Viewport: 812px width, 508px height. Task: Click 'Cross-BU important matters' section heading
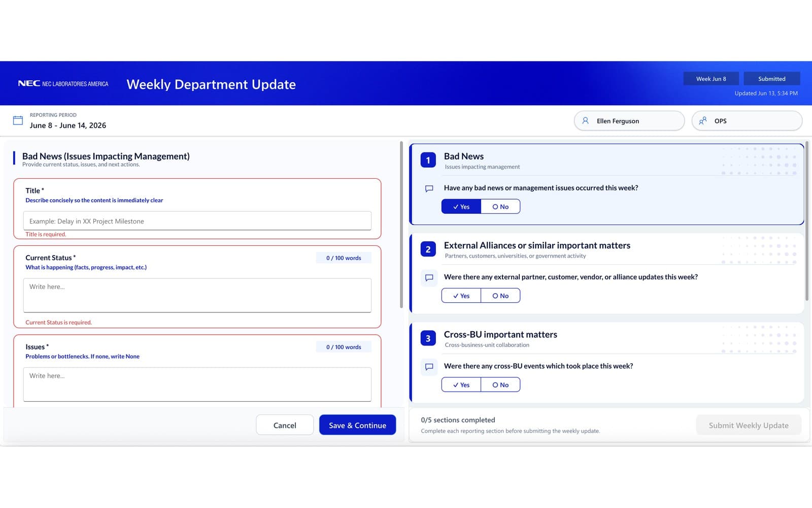[x=500, y=334]
